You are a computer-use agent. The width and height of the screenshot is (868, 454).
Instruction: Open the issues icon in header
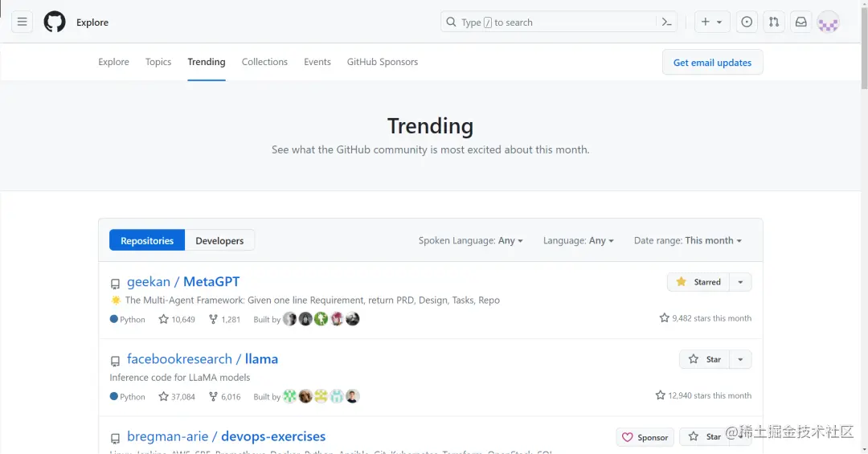point(747,22)
